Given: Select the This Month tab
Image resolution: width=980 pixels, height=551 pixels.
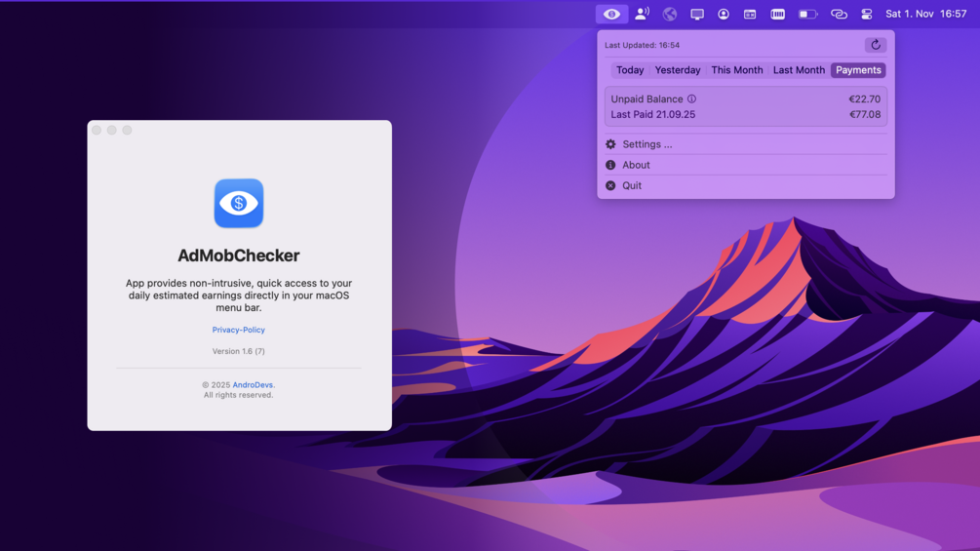Looking at the screenshot, I should (x=737, y=70).
